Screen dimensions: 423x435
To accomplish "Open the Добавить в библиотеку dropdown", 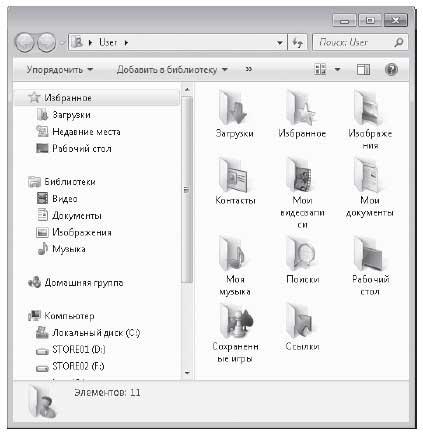I will click(x=172, y=70).
